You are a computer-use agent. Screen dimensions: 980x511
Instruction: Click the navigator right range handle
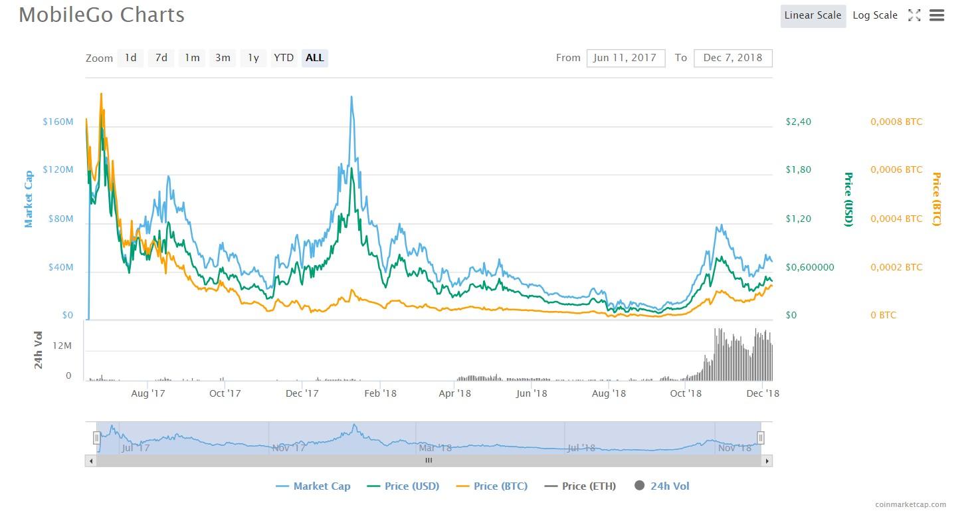(x=761, y=437)
